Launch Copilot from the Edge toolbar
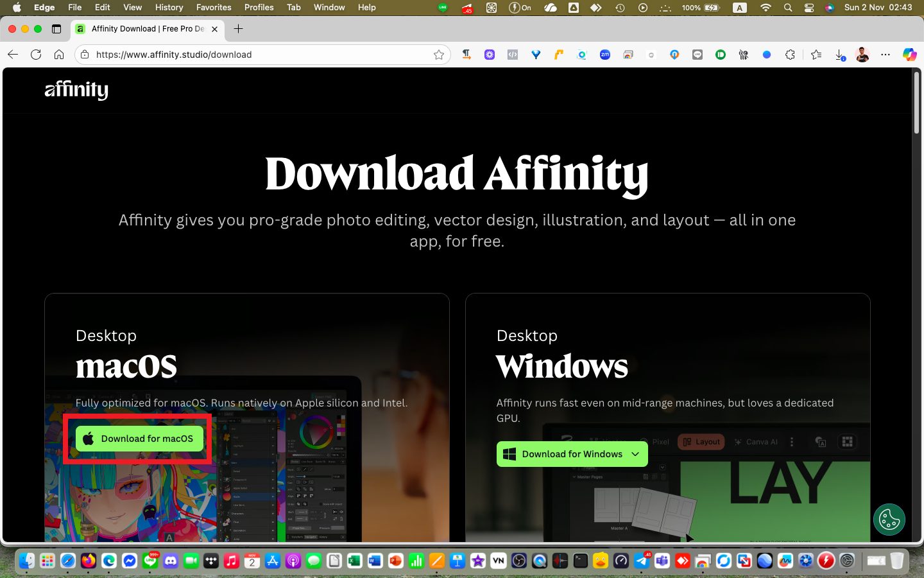Image resolution: width=924 pixels, height=578 pixels. 909,55
